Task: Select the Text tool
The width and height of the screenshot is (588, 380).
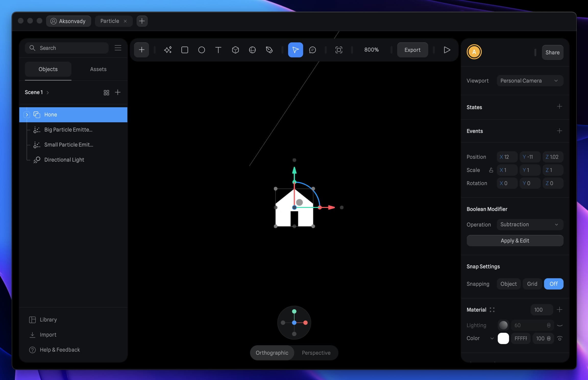Action: tap(218, 50)
